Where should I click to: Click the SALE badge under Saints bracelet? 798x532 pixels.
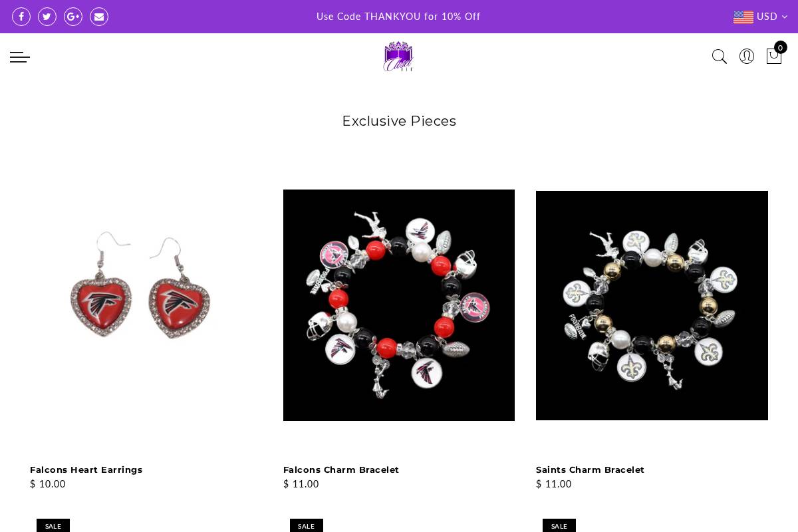point(559,525)
